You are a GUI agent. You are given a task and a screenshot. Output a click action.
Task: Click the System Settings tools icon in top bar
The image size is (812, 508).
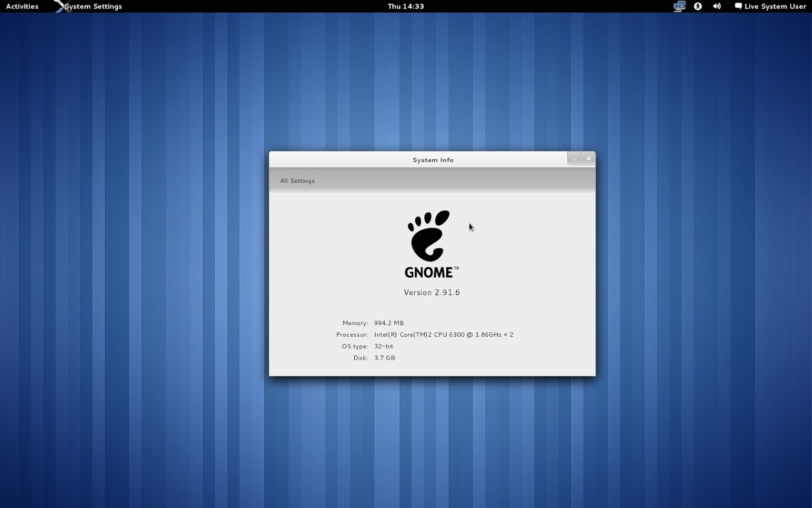click(62, 6)
